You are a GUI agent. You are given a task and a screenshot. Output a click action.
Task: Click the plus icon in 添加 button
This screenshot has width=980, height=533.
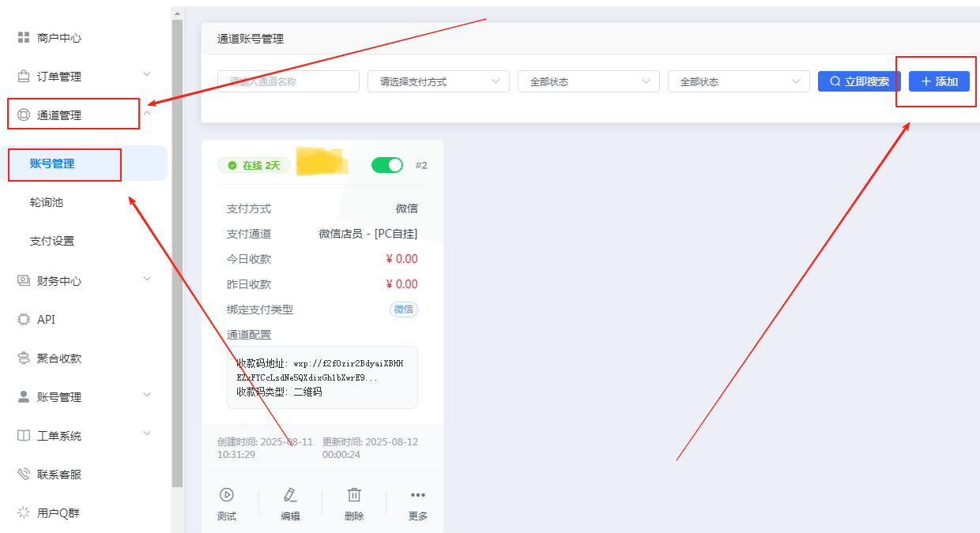pyautogui.click(x=926, y=81)
